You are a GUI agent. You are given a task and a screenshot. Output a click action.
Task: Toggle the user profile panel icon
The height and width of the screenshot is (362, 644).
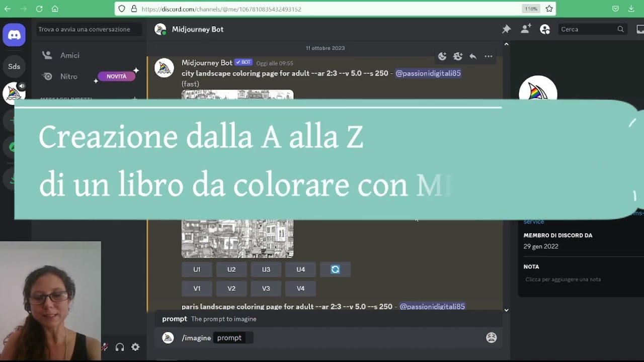pyautogui.click(x=545, y=29)
